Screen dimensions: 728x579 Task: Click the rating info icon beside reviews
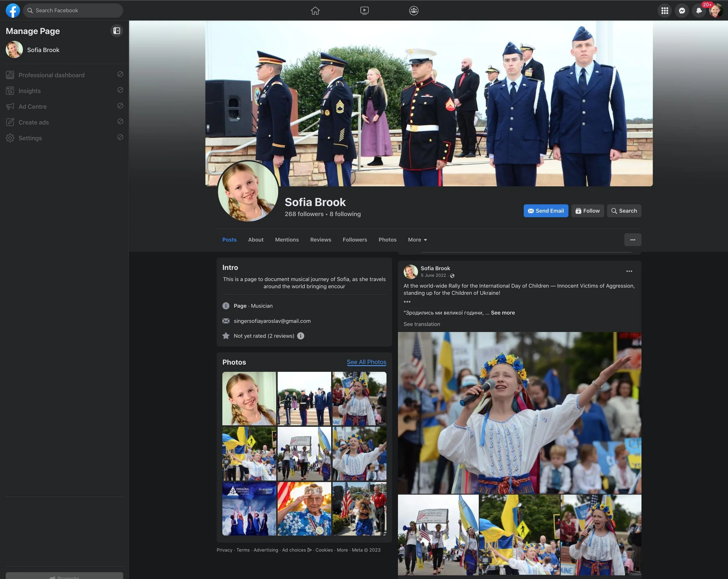pyautogui.click(x=301, y=336)
